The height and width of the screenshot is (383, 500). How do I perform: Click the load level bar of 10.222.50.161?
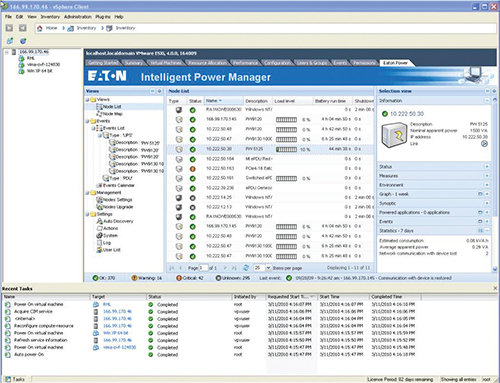tap(286, 179)
